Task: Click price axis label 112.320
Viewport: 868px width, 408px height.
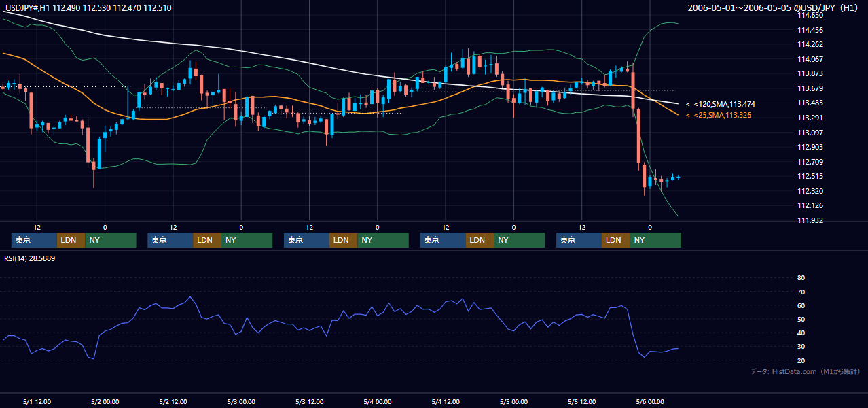Action: click(x=810, y=191)
